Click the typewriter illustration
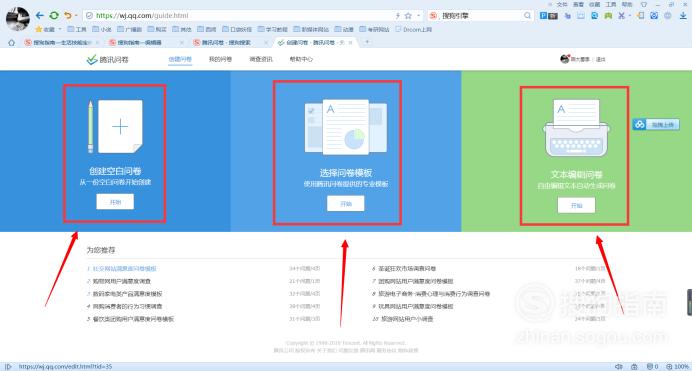 pos(576,128)
